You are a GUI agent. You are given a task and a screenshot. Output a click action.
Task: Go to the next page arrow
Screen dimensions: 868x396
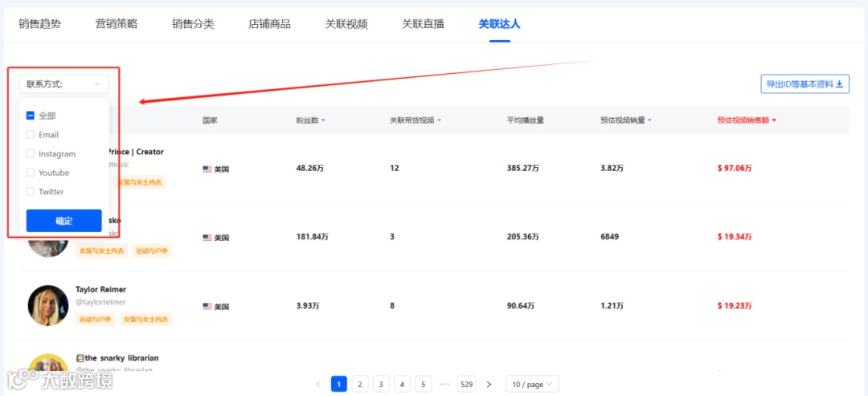(489, 384)
